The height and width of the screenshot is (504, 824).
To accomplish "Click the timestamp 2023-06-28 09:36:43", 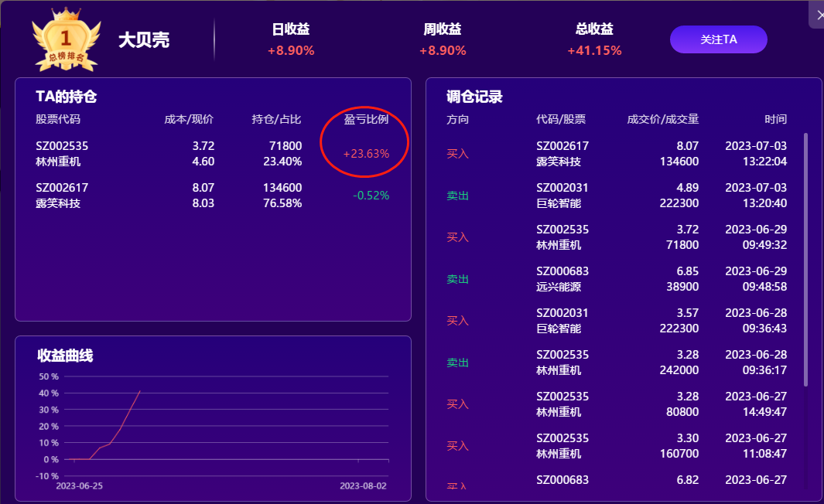I will click(x=756, y=321).
